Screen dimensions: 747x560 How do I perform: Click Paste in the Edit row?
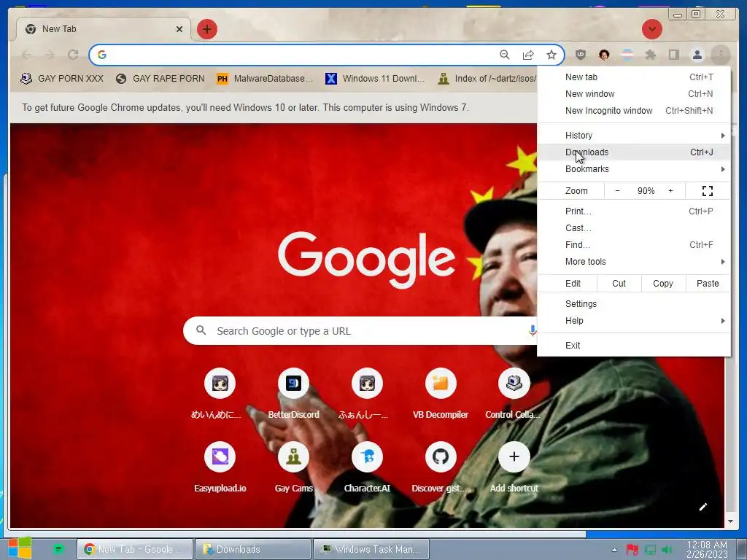point(708,284)
